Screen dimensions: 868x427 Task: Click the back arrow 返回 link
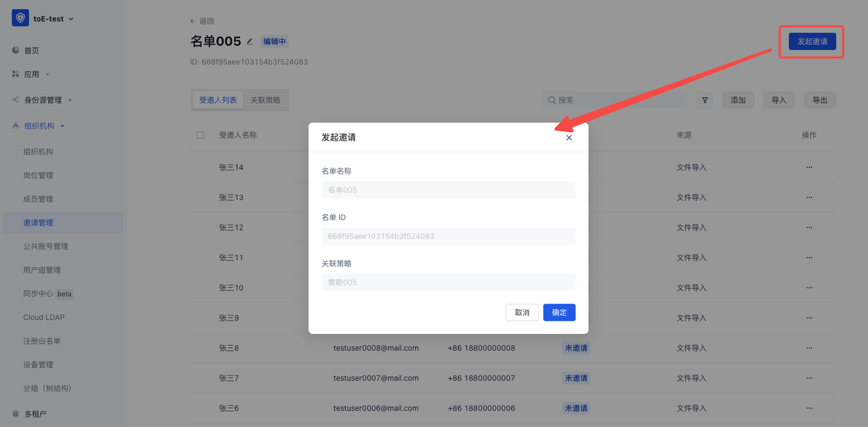click(x=202, y=21)
